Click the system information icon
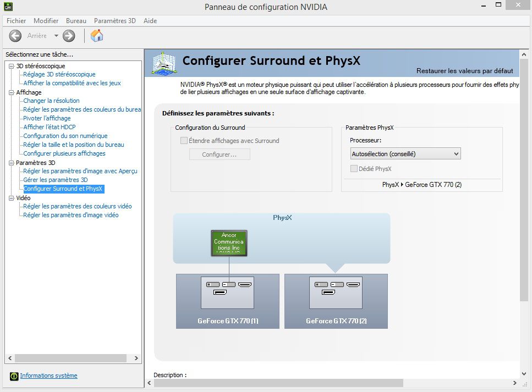 14,376
